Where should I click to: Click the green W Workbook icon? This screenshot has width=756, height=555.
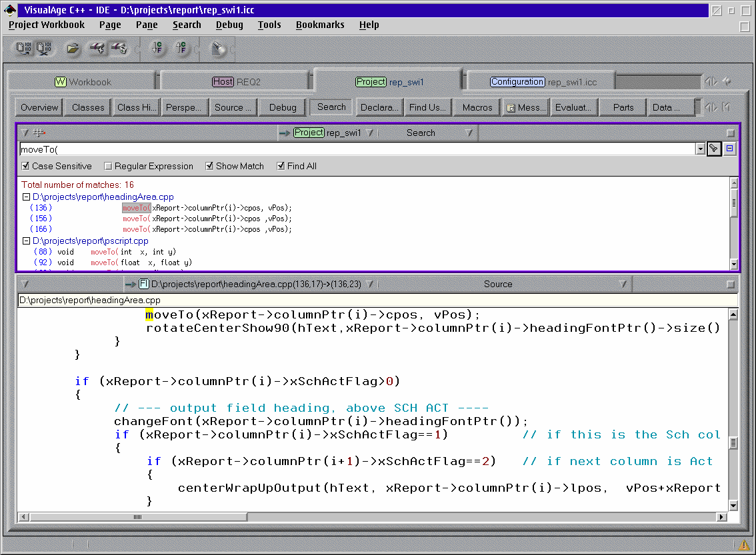(x=60, y=82)
